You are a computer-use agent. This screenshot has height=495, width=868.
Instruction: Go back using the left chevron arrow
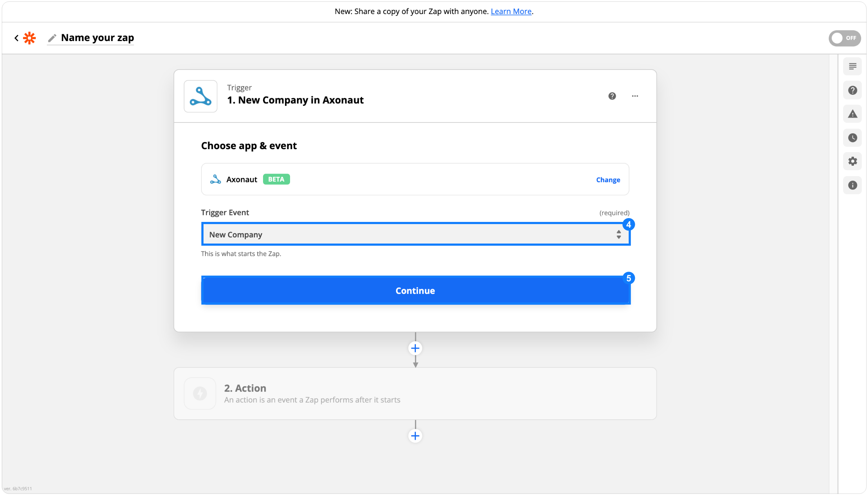point(17,38)
